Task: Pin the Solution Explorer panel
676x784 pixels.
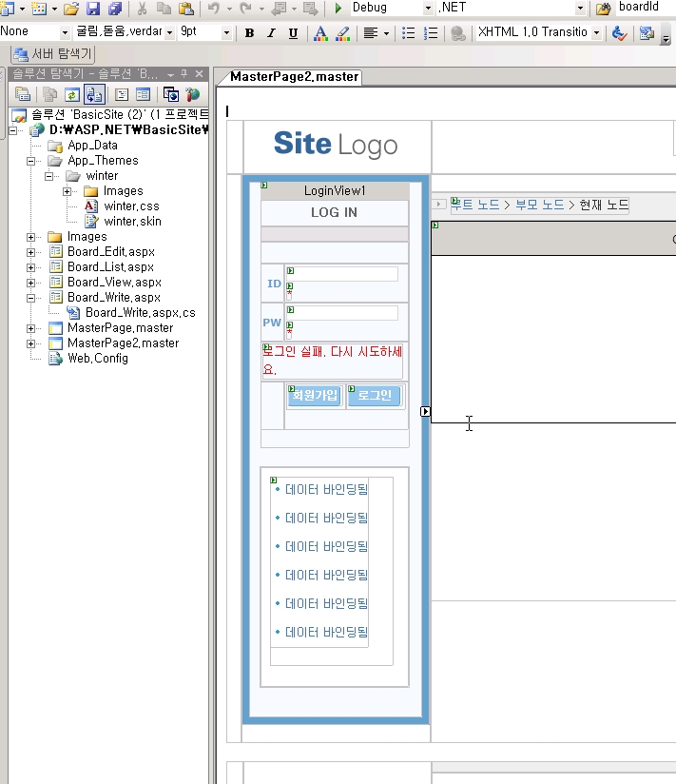Action: (x=183, y=74)
